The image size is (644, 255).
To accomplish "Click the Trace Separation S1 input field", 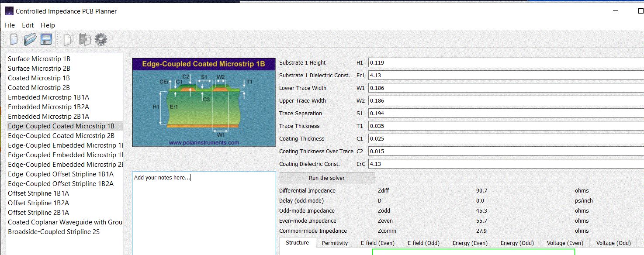I will pos(506,114).
